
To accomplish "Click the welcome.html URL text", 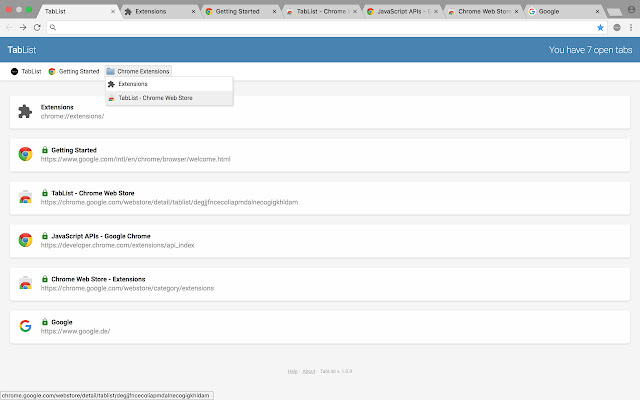I will [x=136, y=159].
